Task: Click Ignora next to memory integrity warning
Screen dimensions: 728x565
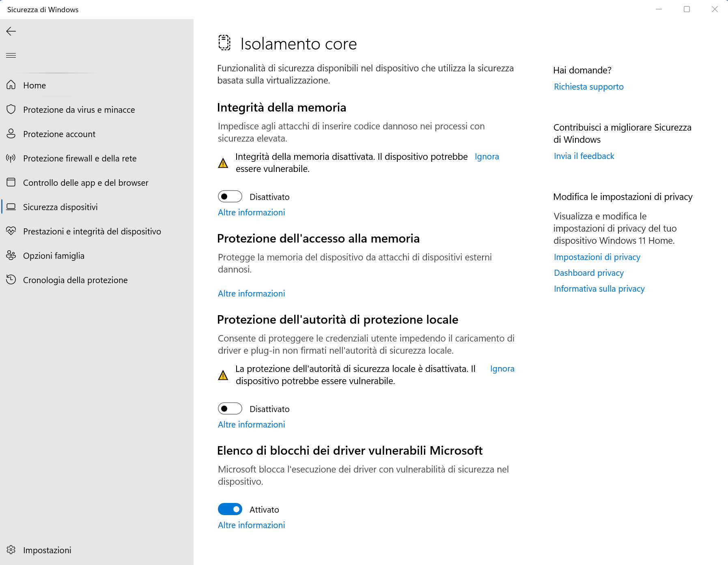Action: [x=487, y=157]
